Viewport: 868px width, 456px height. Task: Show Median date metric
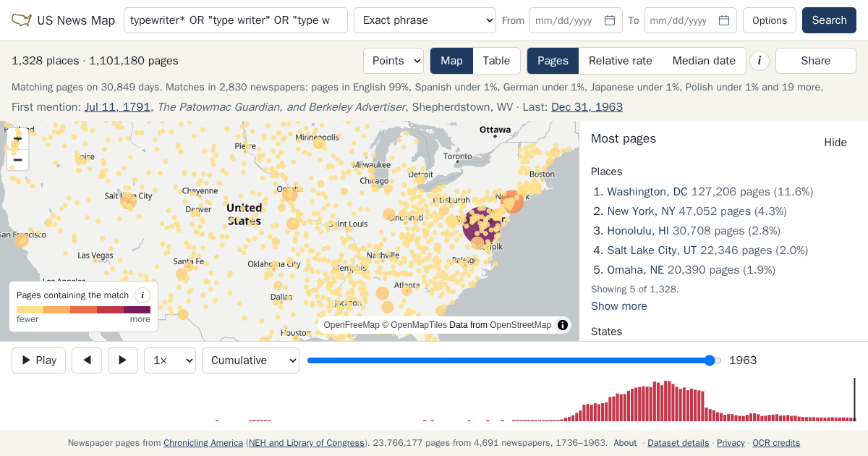point(704,61)
